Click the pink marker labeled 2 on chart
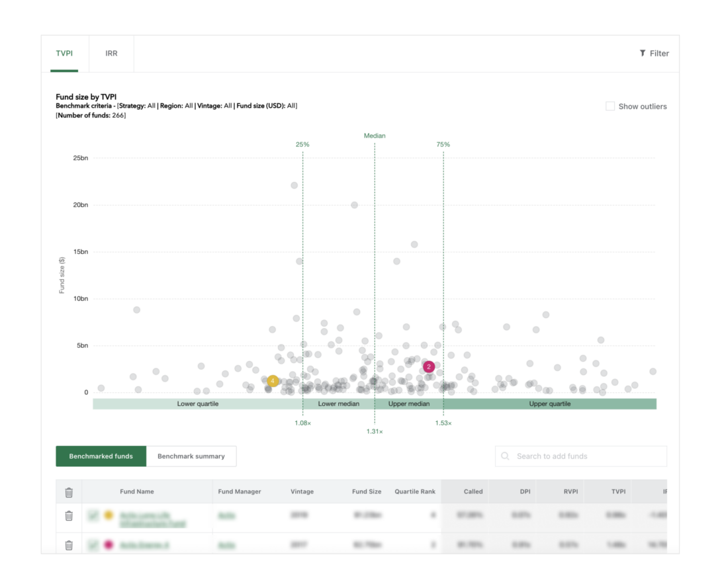 click(429, 366)
